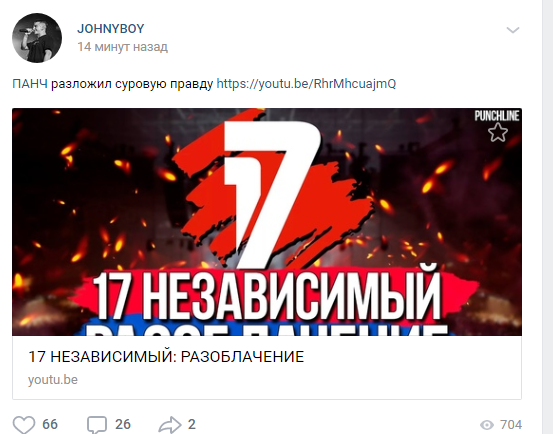The height and width of the screenshot is (434, 553).
Task: Open comments via the speech bubble icon
Action: [x=97, y=424]
